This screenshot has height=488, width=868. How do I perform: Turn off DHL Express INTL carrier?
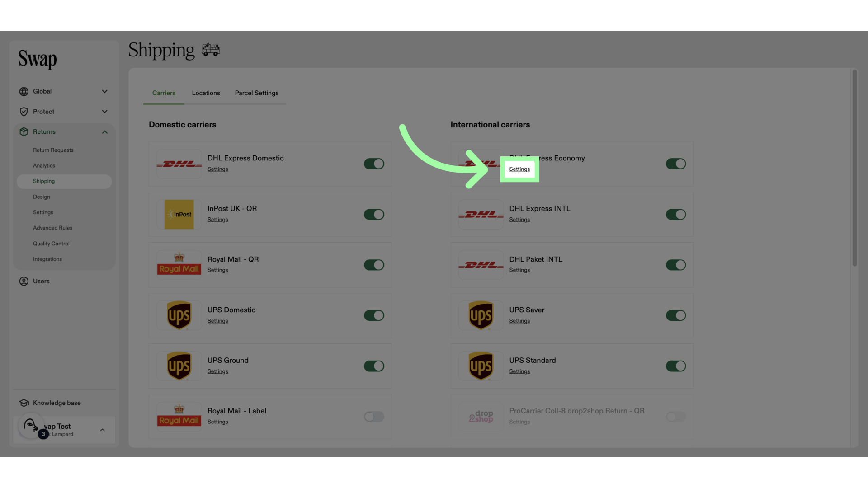(x=676, y=214)
